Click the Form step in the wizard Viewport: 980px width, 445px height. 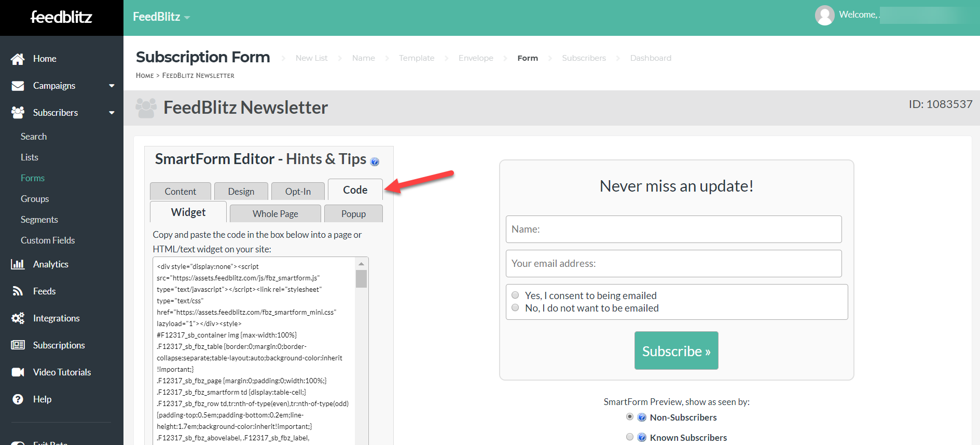[528, 58]
